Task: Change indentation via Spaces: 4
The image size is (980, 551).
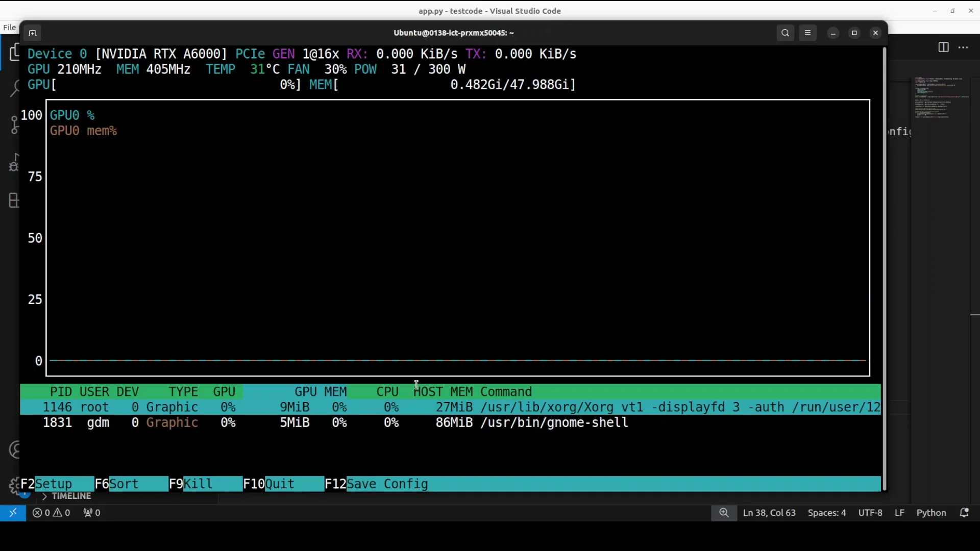Action: click(826, 513)
